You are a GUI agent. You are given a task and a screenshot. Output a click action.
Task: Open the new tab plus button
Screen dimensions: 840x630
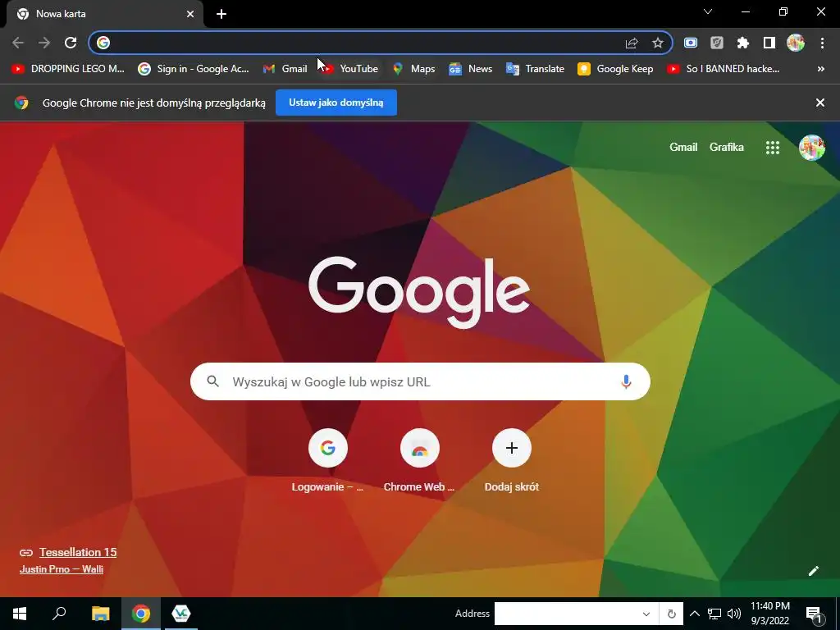221,14
